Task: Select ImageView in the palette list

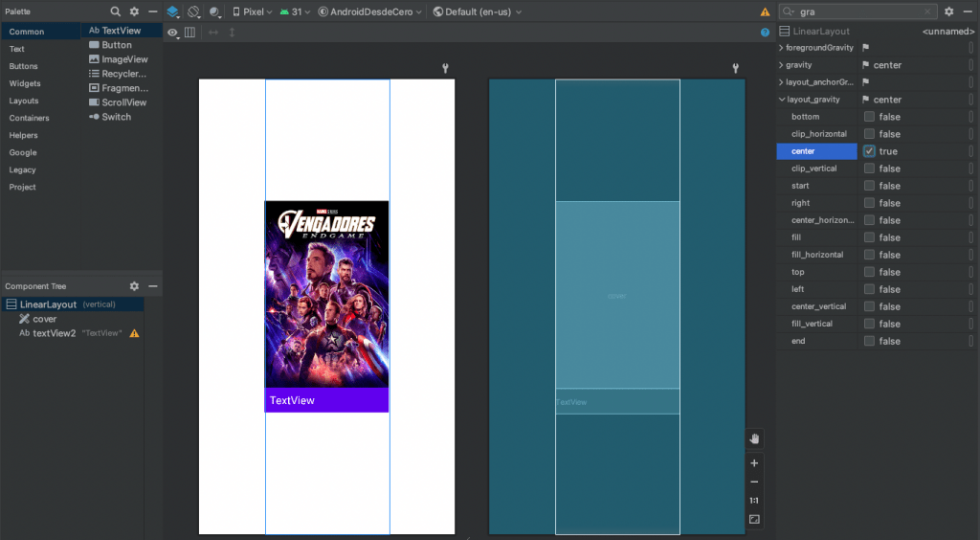Action: pos(122,59)
